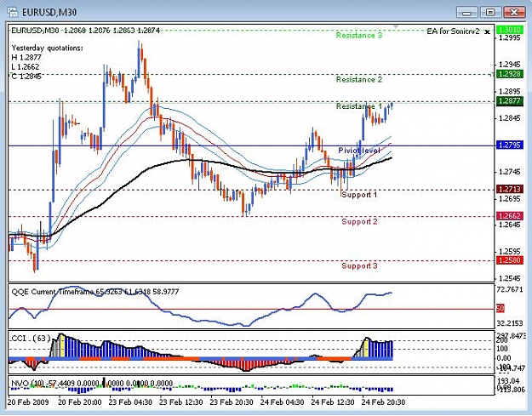Click the red 50 level tag in QQE
This screenshot has height=416, width=532.
click(x=501, y=309)
